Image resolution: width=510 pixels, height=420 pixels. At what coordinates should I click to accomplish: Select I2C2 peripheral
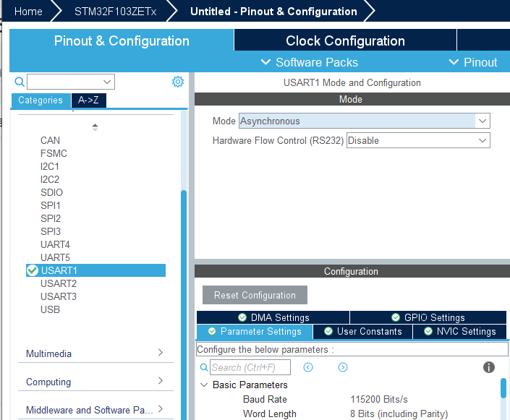50,179
